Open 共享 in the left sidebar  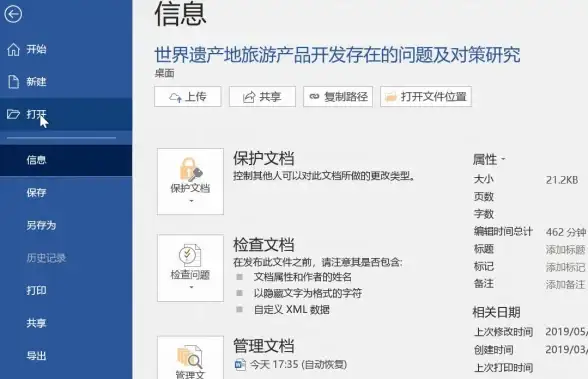(x=66, y=323)
